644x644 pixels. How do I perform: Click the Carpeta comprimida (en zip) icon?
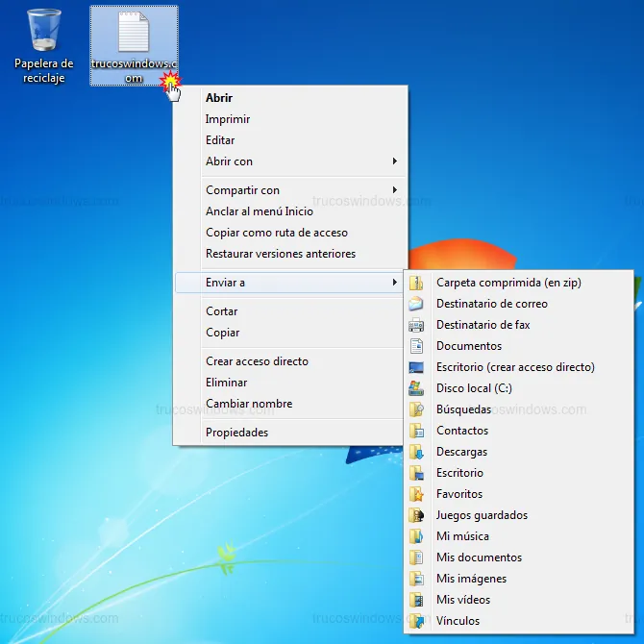pyautogui.click(x=416, y=283)
